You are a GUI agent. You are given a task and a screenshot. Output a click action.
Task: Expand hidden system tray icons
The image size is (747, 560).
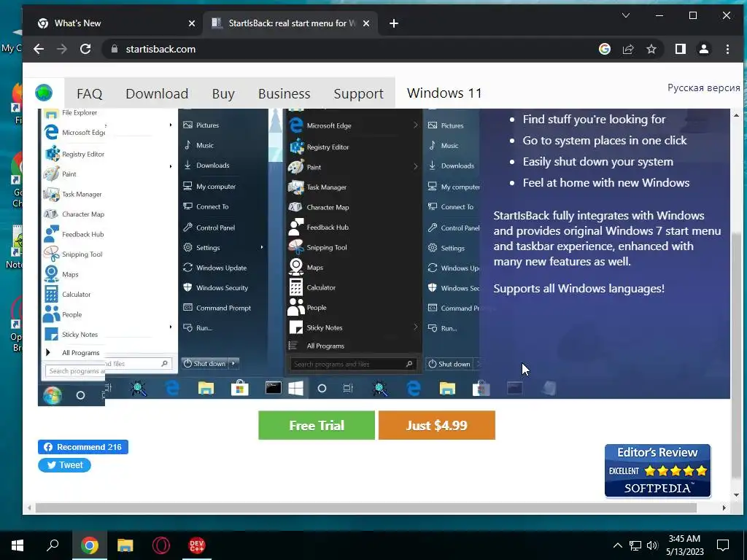pyautogui.click(x=617, y=545)
